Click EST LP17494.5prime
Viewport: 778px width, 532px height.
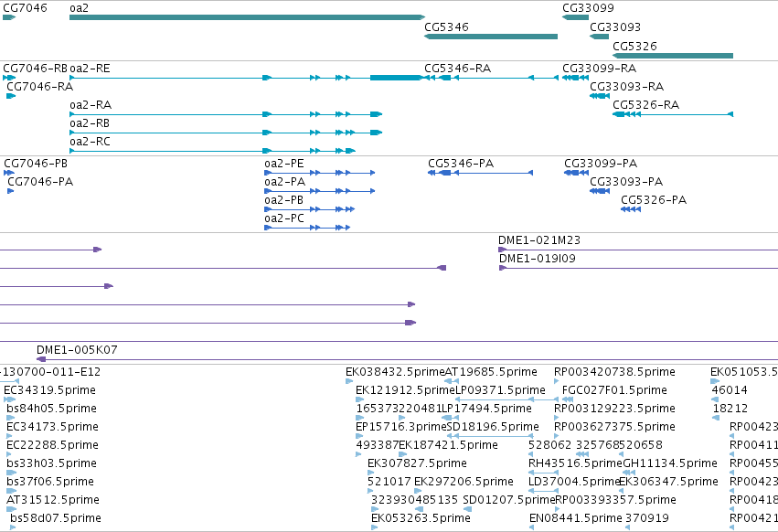pyautogui.click(x=486, y=409)
